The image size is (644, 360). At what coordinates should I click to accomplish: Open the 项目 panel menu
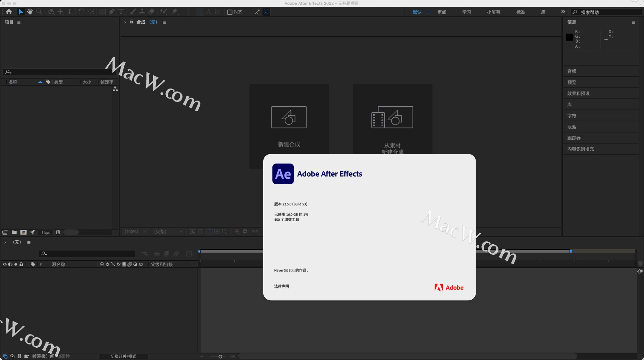19,22
